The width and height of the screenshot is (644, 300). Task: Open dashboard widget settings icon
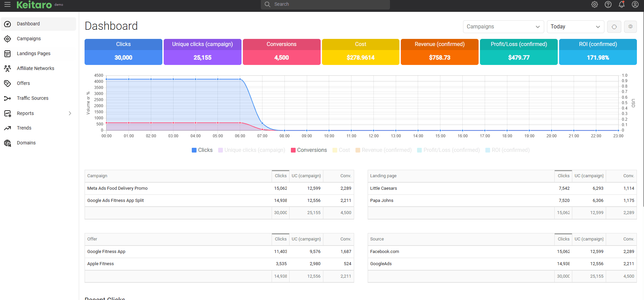coord(630,27)
